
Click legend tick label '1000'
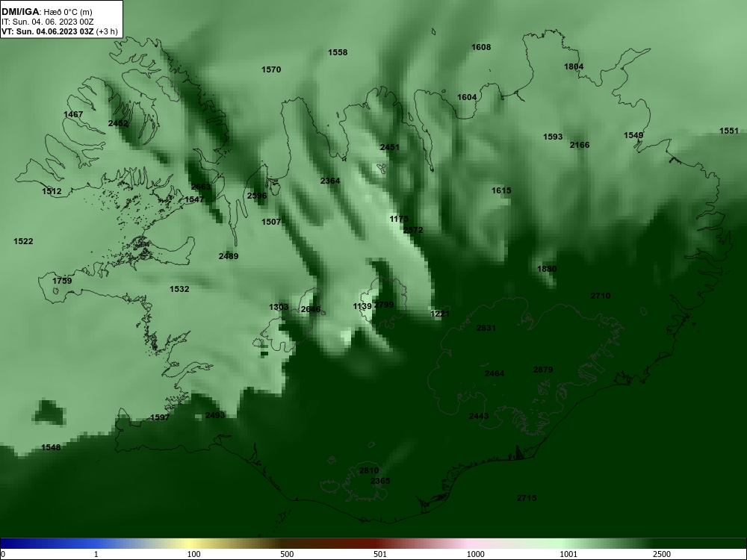[x=475, y=554]
